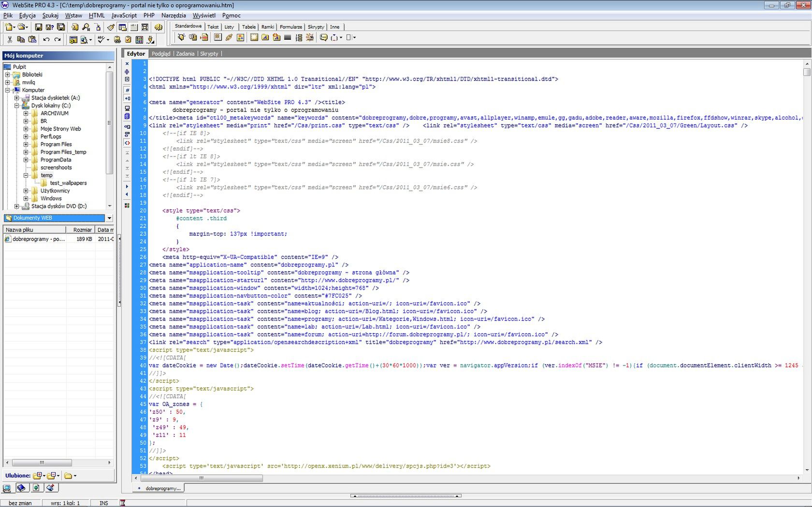Switch to the Zadania tab
Screen dimensions: 812x507
[185, 54]
